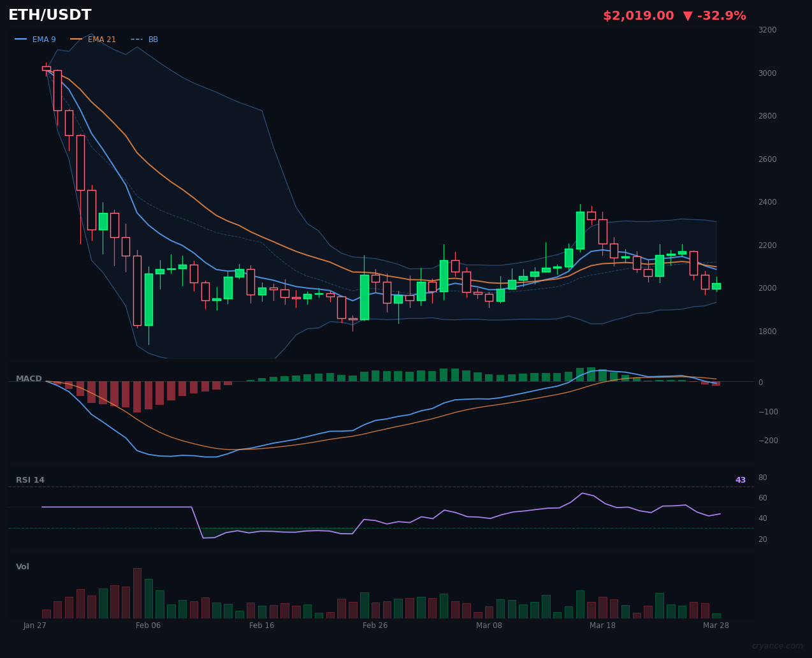Select the Jan 27 date label on axis

tap(35, 625)
